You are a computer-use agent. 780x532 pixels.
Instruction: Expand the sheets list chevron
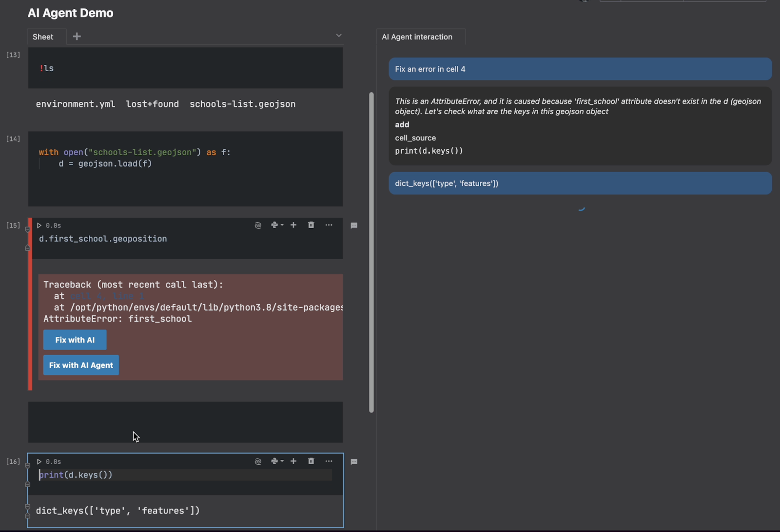click(339, 36)
